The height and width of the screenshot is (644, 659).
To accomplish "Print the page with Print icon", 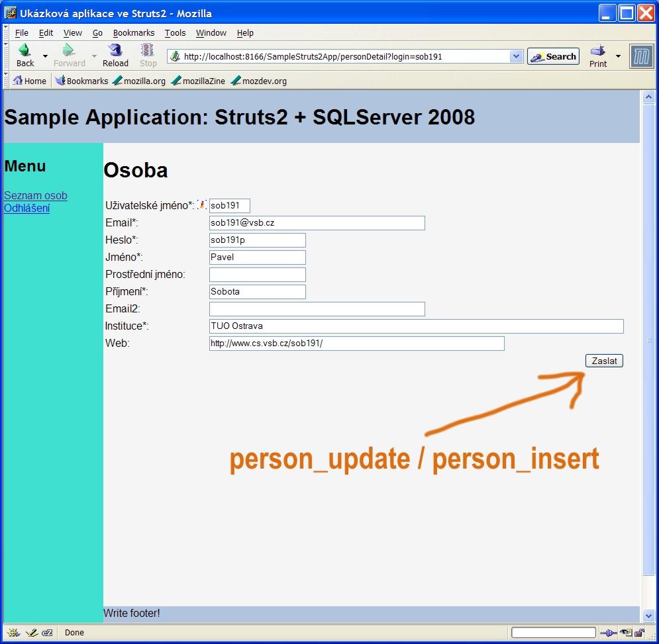I will 597,56.
